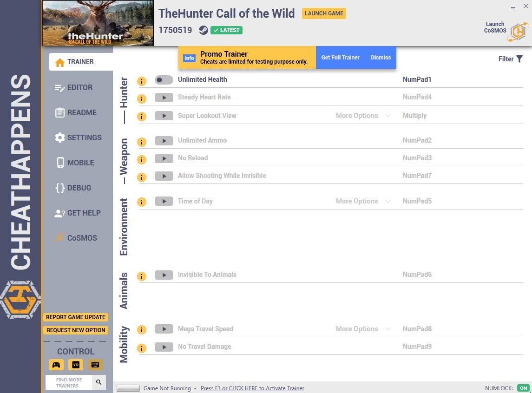Toggle Unlimited Health switch
Viewport: 532px width, 393px height.
point(164,80)
